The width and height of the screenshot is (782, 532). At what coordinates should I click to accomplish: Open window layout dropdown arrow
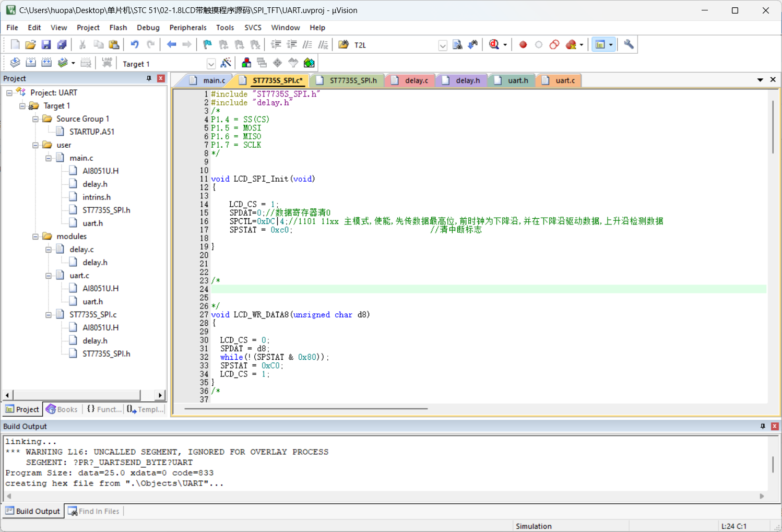pyautogui.click(x=611, y=45)
